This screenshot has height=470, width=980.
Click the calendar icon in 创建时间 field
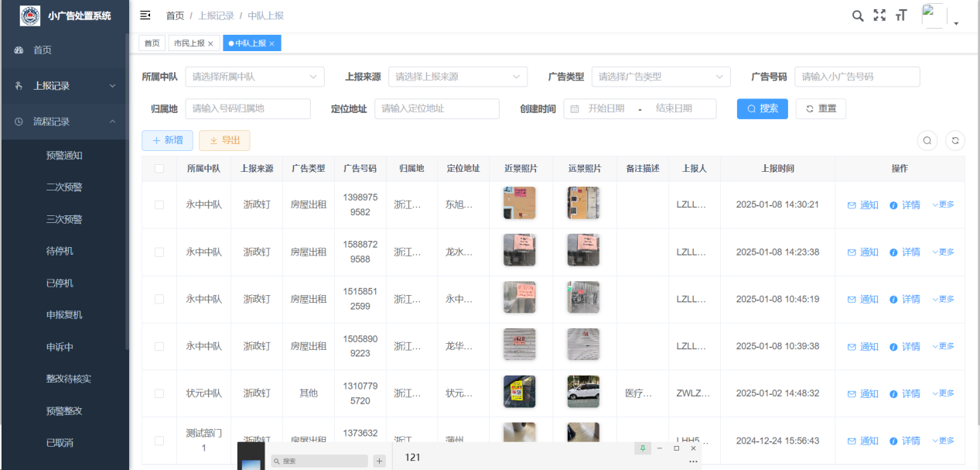pyautogui.click(x=575, y=109)
